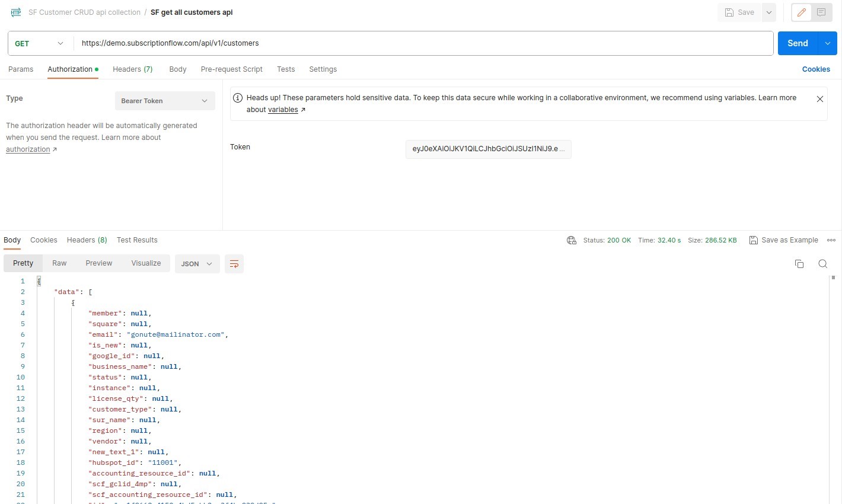
Task: Open the Cookies link
Action: click(816, 69)
